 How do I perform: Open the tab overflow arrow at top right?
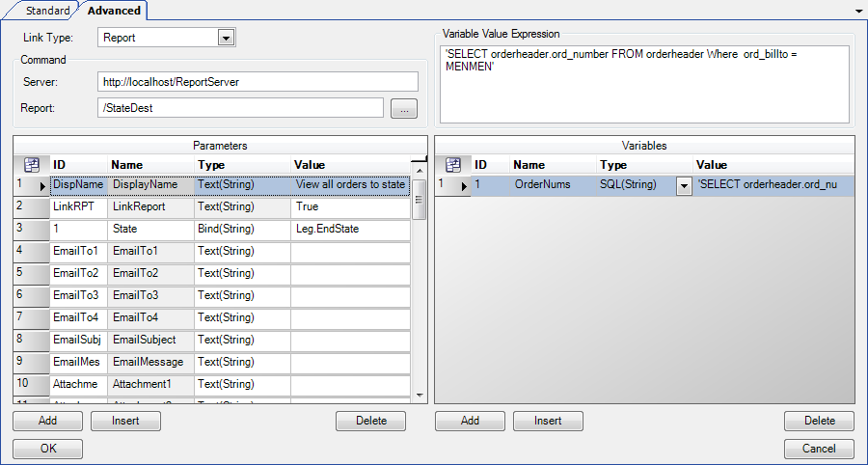[x=858, y=10]
